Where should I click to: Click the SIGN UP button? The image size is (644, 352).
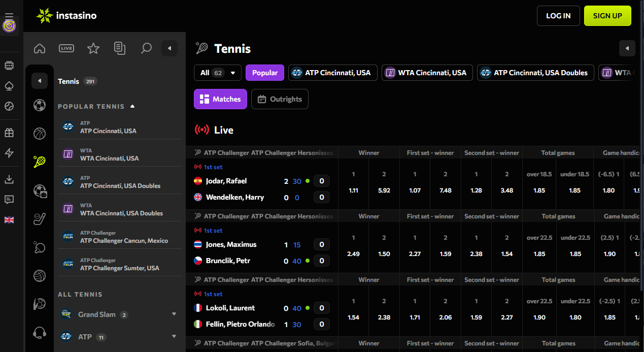click(607, 16)
